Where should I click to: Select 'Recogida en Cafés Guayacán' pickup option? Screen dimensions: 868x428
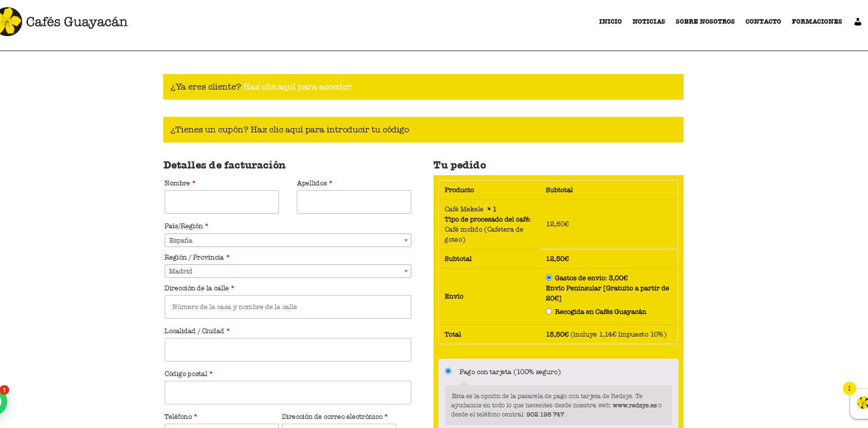549,311
